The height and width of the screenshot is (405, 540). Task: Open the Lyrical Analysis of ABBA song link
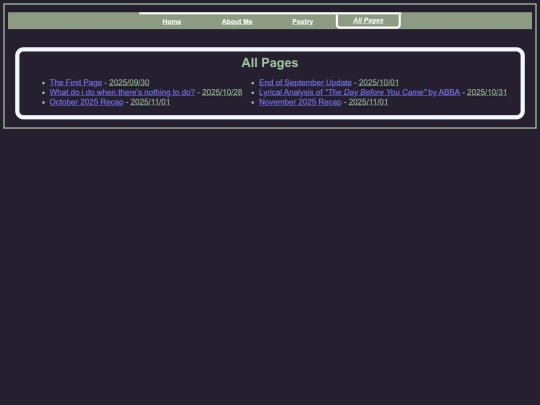[x=360, y=92]
